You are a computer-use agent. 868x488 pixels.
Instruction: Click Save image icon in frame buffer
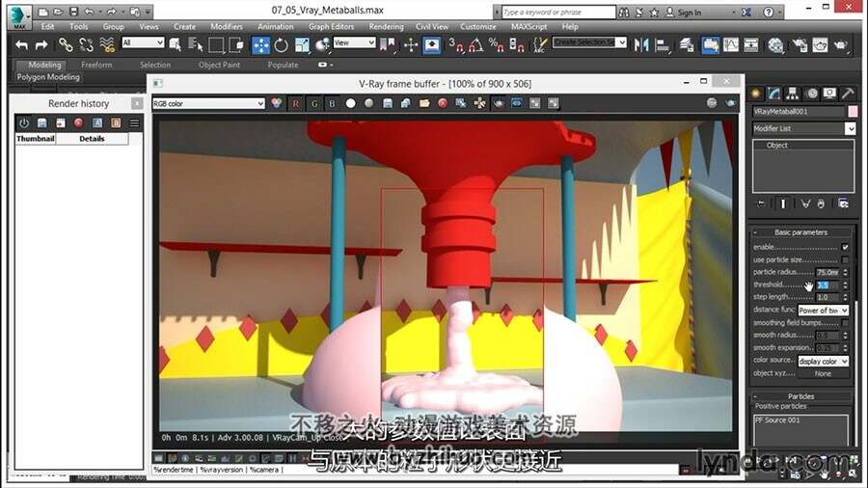[x=388, y=103]
